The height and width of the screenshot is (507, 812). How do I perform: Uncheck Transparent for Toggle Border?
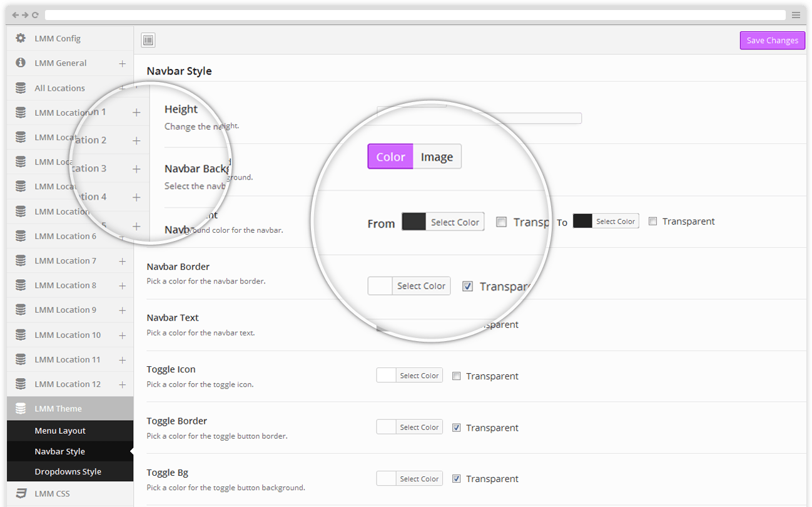(x=457, y=428)
